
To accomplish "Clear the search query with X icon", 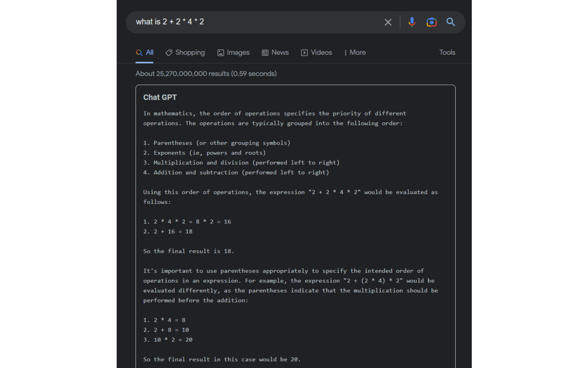I will pyautogui.click(x=388, y=22).
